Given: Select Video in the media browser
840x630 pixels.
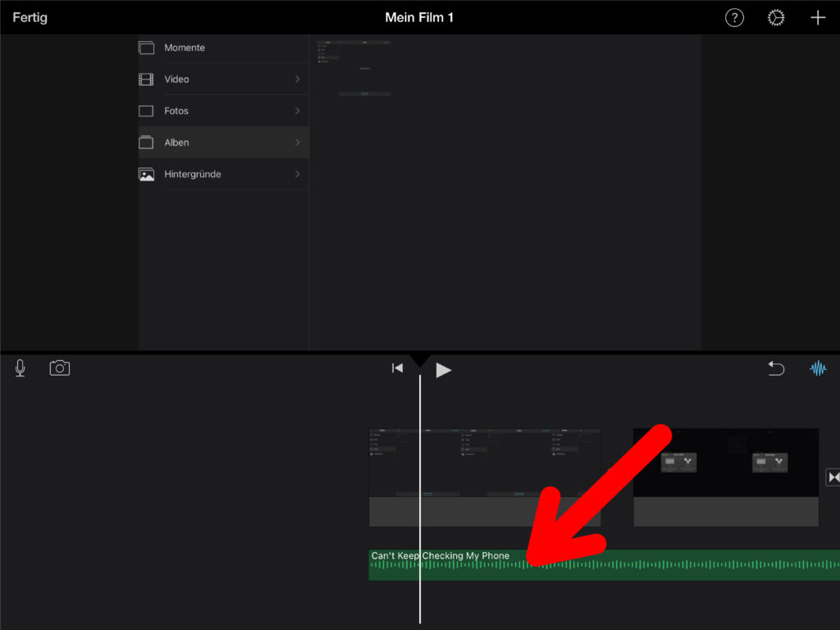Looking at the screenshot, I should pyautogui.click(x=176, y=80).
